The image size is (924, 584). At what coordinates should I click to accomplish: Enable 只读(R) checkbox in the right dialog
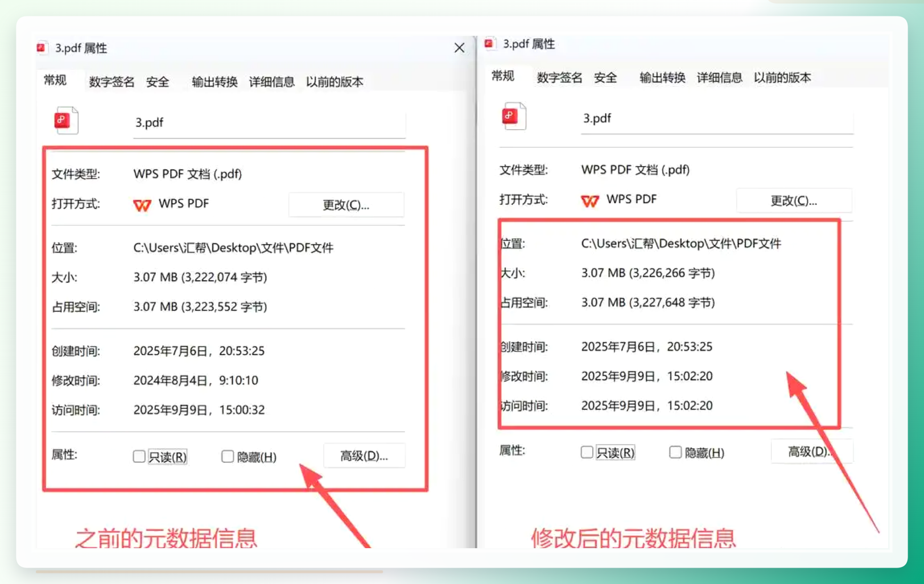[587, 453]
